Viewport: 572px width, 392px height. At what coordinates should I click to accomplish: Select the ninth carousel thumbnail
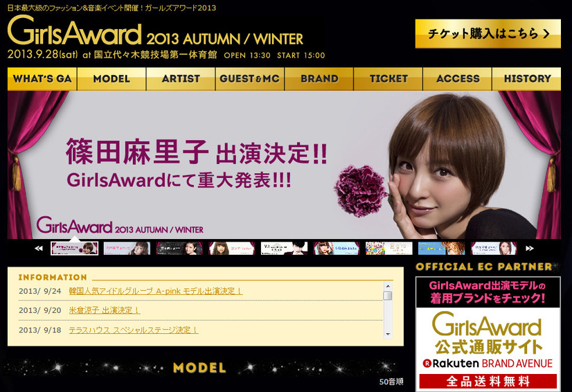pos(494,249)
